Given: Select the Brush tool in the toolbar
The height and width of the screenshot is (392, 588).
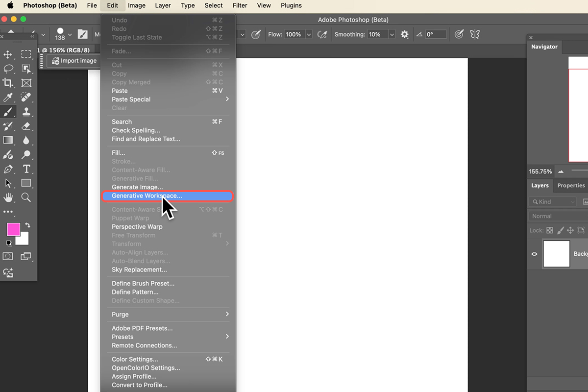Looking at the screenshot, I should [8, 112].
